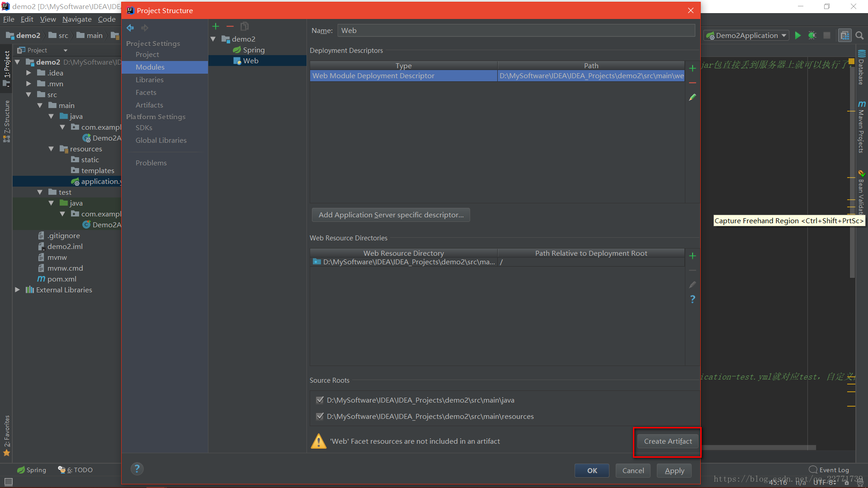Add a new module with the green plus
This screenshot has width=868, height=488.
coord(216,27)
